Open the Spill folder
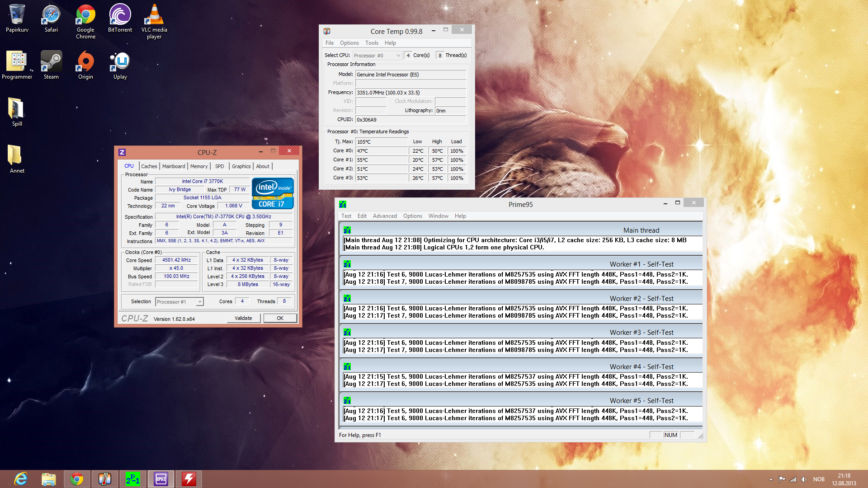This screenshot has height=488, width=868. 17,113
